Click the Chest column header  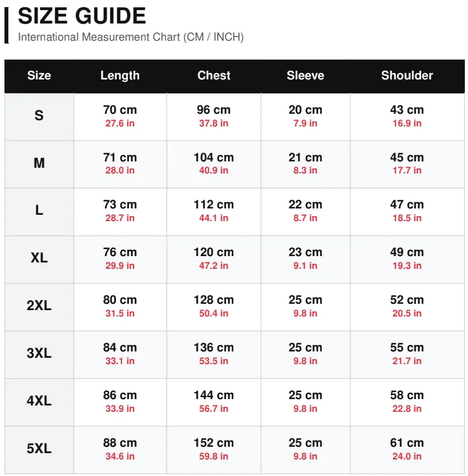(x=214, y=75)
